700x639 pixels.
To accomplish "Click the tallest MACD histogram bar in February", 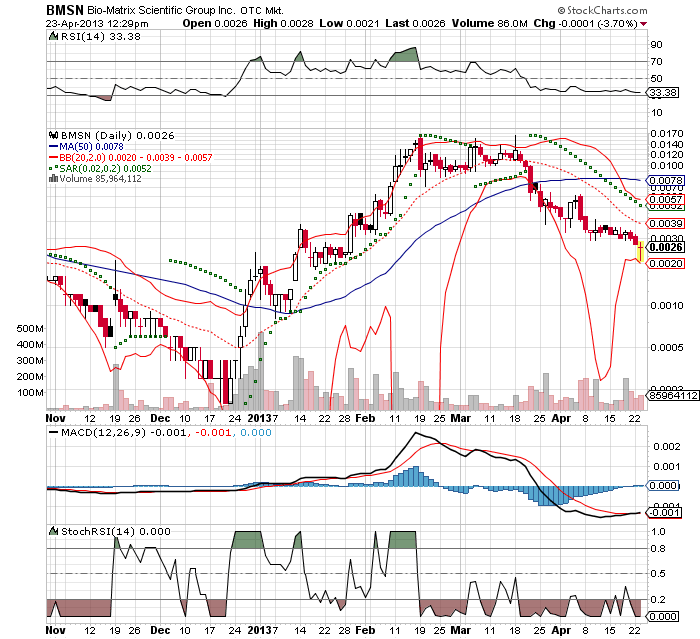I will (417, 476).
